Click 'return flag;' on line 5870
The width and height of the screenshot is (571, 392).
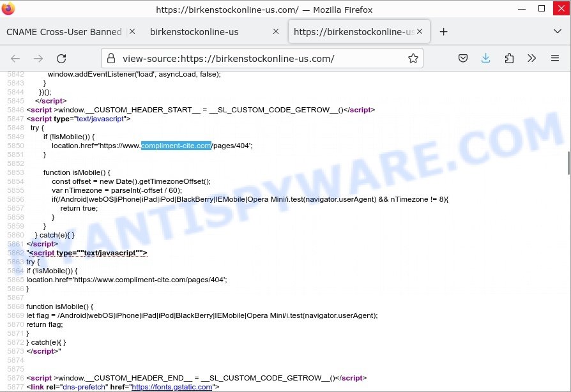click(x=45, y=325)
